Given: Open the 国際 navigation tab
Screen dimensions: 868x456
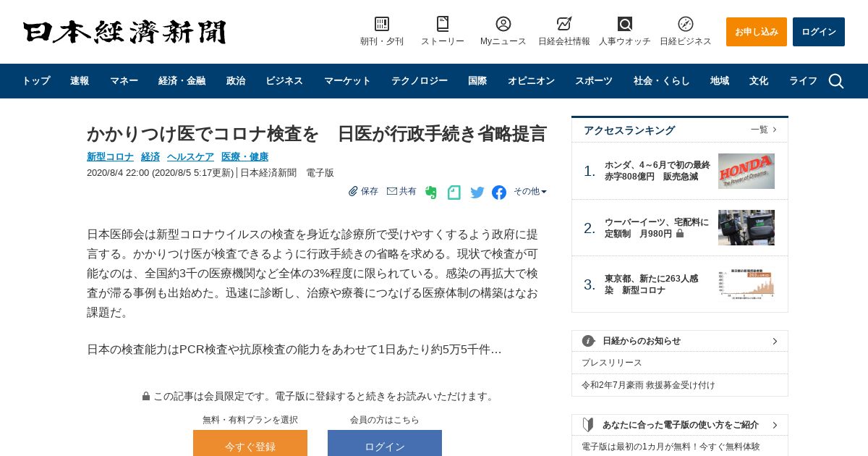Looking at the screenshot, I should (477, 81).
